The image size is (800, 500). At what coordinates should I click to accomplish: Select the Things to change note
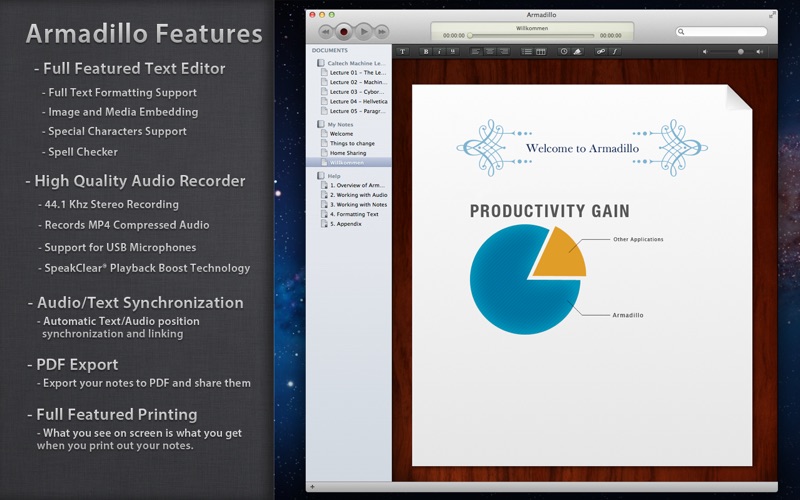tap(347, 143)
